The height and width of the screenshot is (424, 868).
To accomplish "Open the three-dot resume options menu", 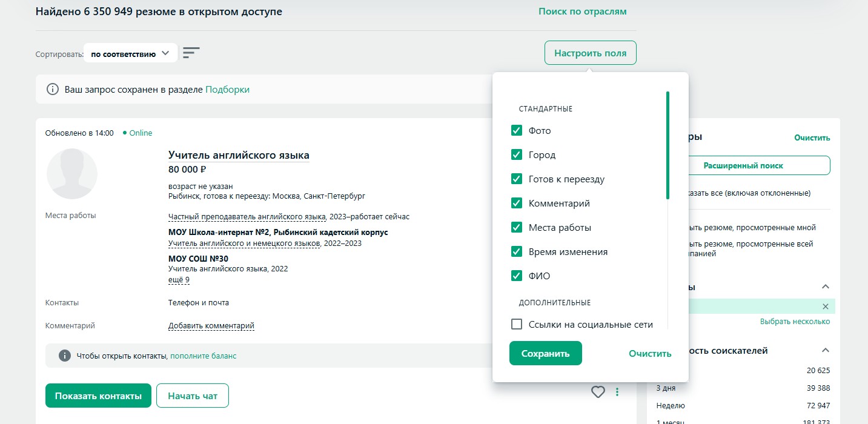I will click(617, 392).
